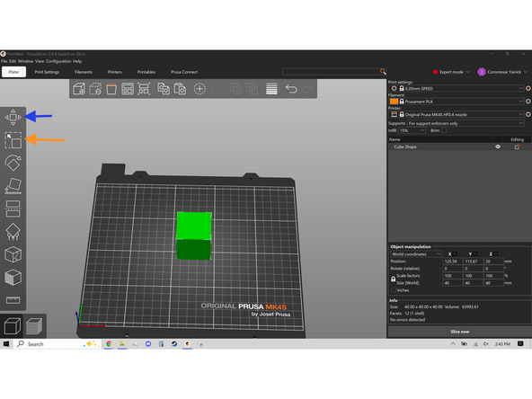
Task: Click the Copy toolbar icon
Action: click(x=164, y=89)
